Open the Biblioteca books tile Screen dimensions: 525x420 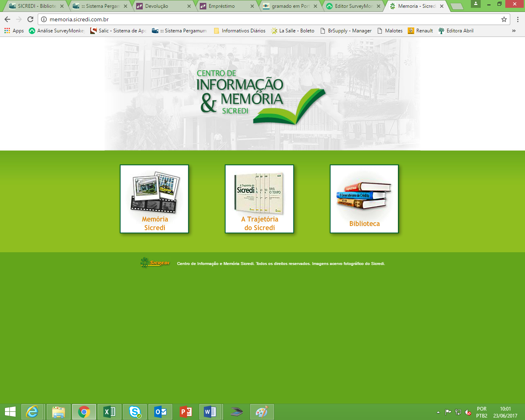pos(364,199)
